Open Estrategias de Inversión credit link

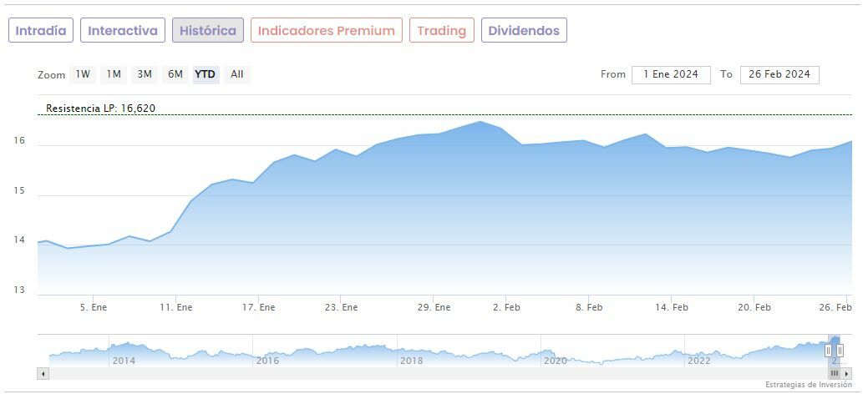pos(808,385)
